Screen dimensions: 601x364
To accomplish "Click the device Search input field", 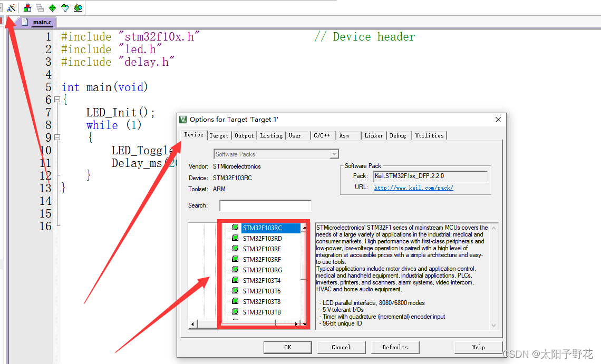I will tap(265, 205).
